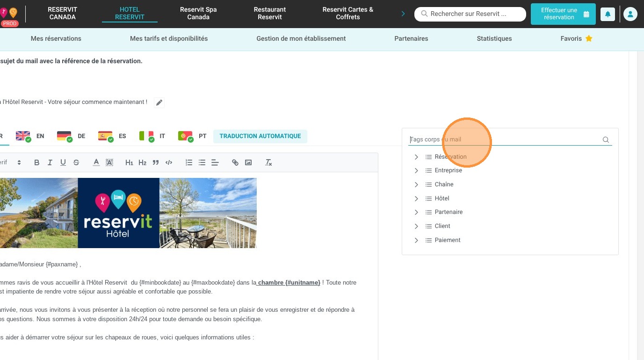
Task: Apply Heading 2 style
Action: point(143,162)
